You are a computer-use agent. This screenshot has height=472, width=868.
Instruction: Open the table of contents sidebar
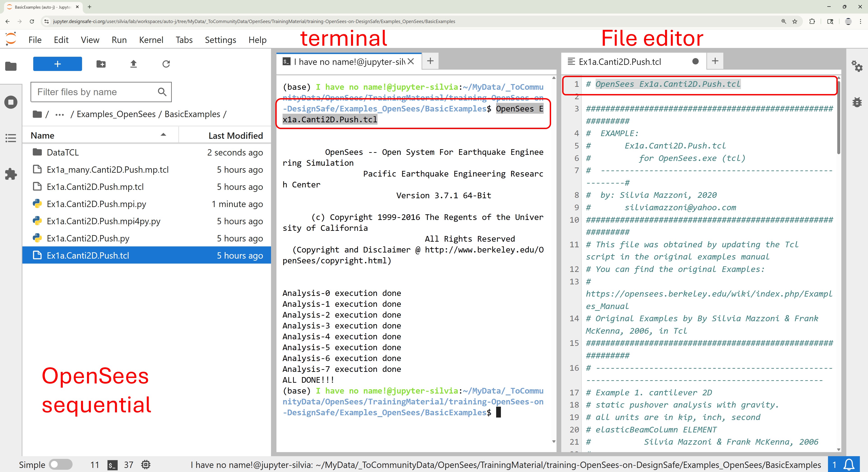click(x=11, y=138)
